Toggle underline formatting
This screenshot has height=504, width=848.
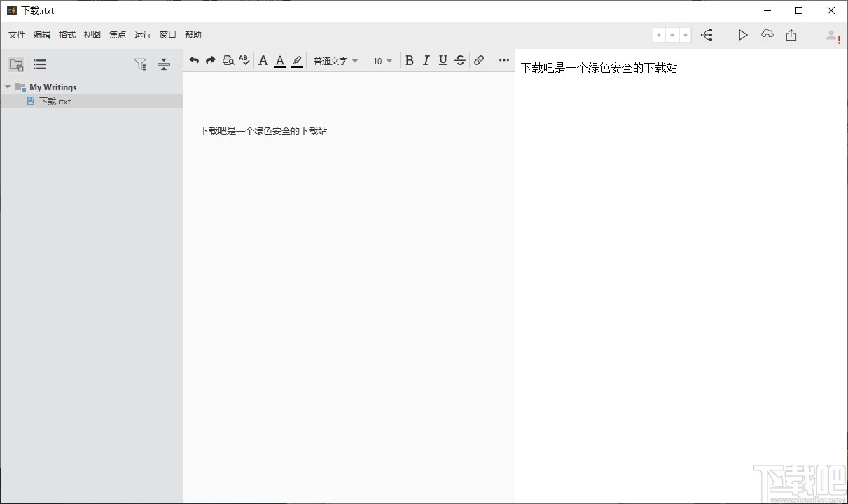[443, 60]
